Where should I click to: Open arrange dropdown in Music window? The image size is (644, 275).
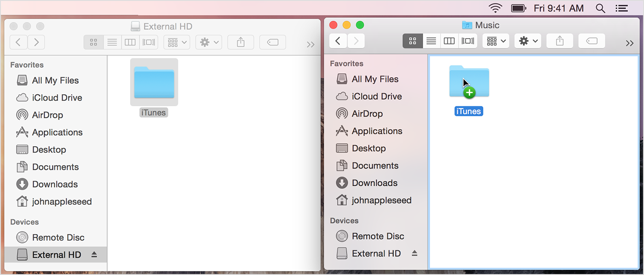coord(496,41)
